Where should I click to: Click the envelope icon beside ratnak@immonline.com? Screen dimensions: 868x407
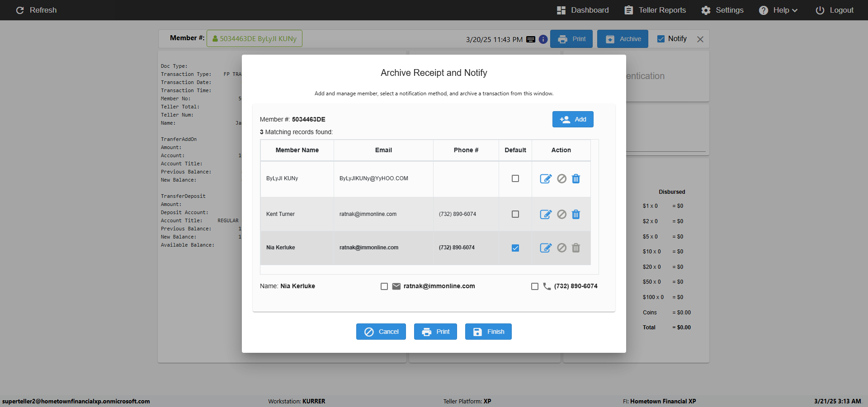(x=396, y=286)
